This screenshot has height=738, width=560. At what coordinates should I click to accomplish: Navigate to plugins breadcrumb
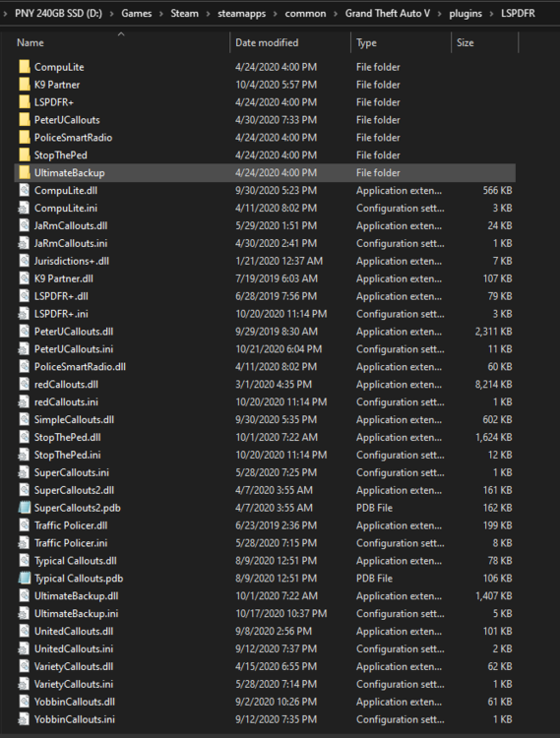[466, 14]
